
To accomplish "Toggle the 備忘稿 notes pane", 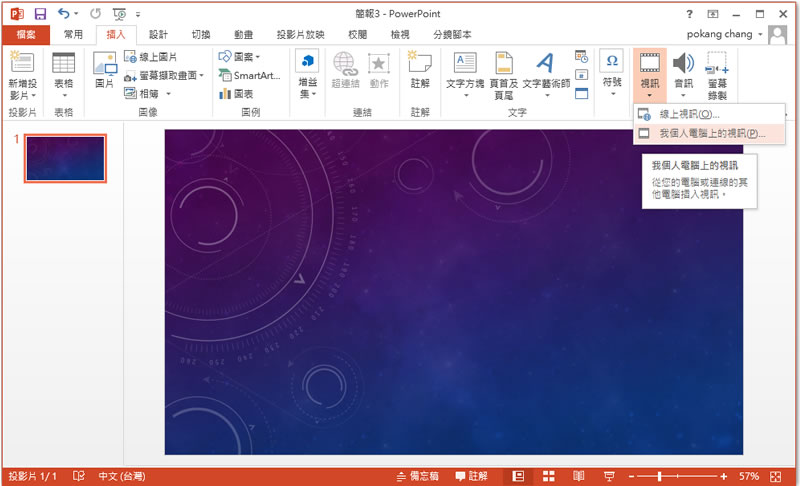I will click(x=417, y=476).
